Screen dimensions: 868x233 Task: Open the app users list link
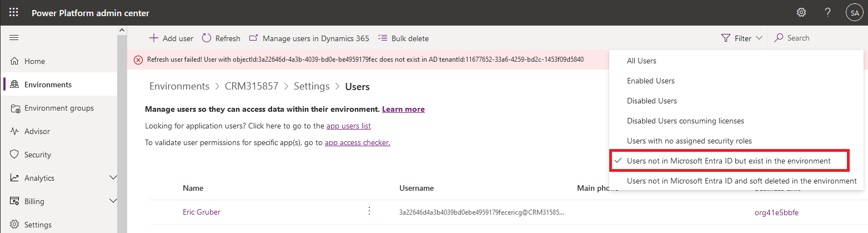tap(348, 126)
